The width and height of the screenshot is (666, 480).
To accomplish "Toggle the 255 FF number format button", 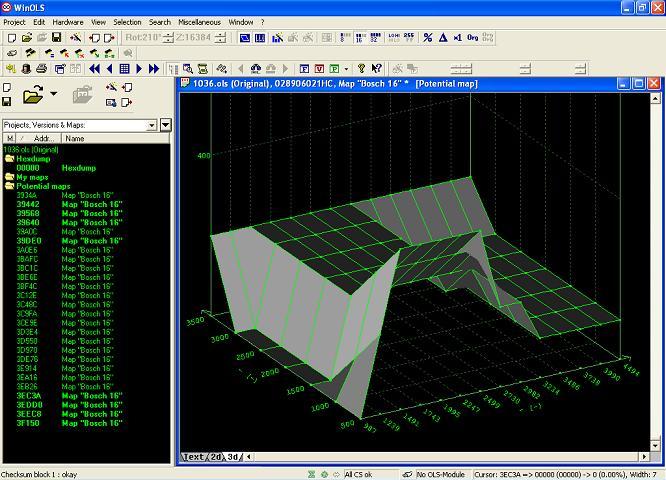I will (409, 37).
